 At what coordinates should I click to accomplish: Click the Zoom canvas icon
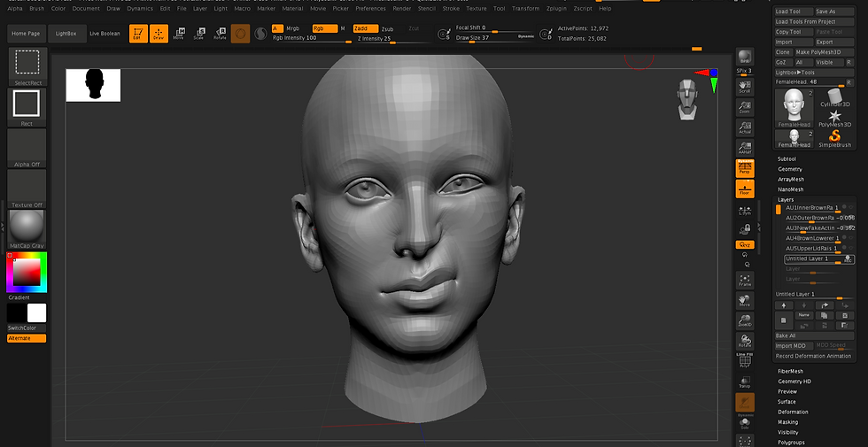745,107
